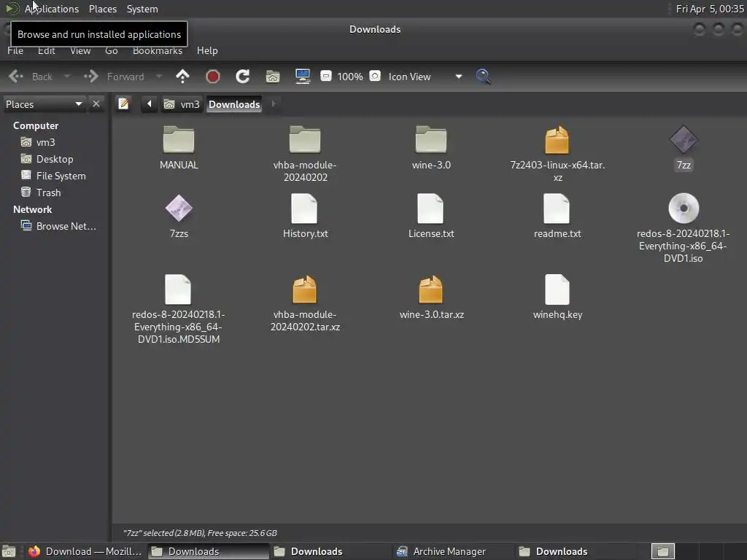Open the System panel menu
This screenshot has width=747, height=560.
tap(142, 9)
